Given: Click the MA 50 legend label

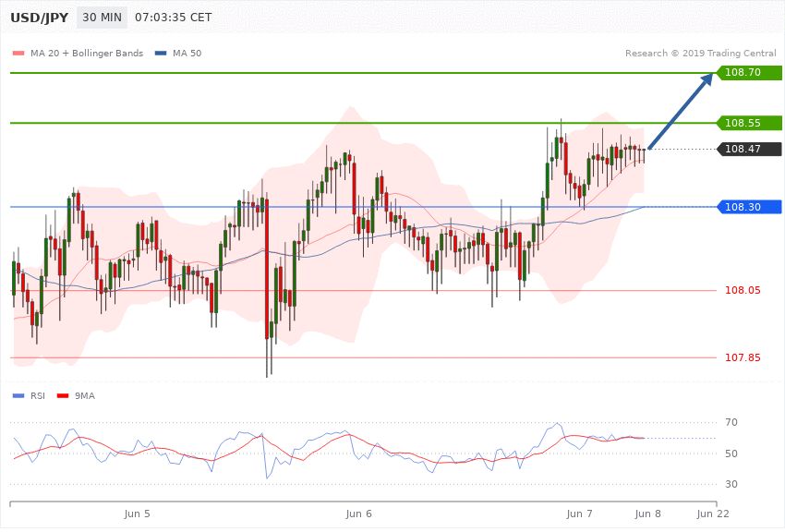Looking at the screenshot, I should click(x=187, y=53).
